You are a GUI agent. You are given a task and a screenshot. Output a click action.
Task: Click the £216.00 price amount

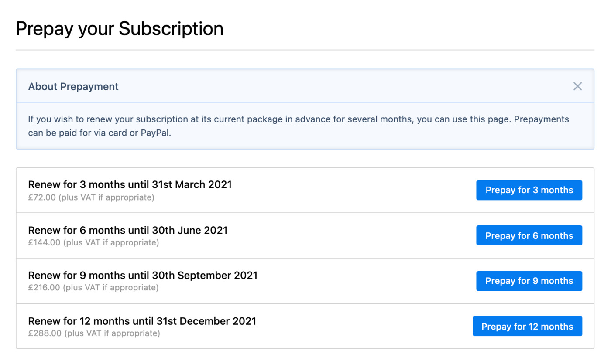(x=44, y=288)
